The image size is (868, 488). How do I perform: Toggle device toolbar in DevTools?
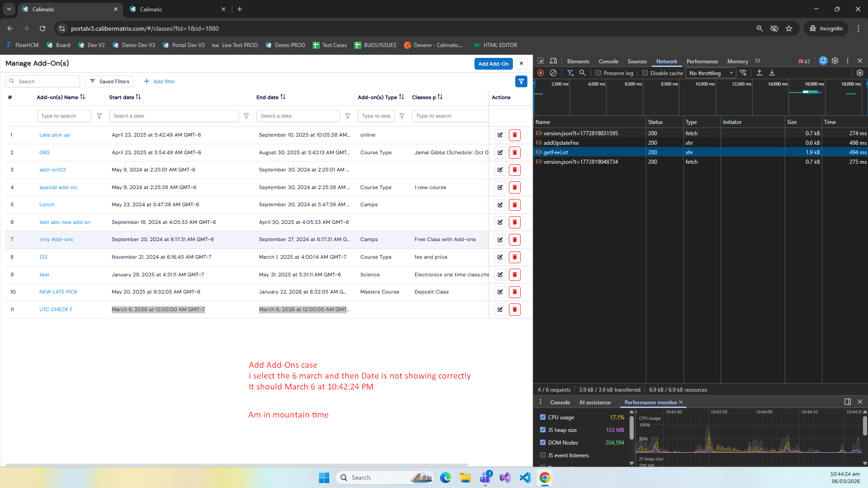click(553, 61)
